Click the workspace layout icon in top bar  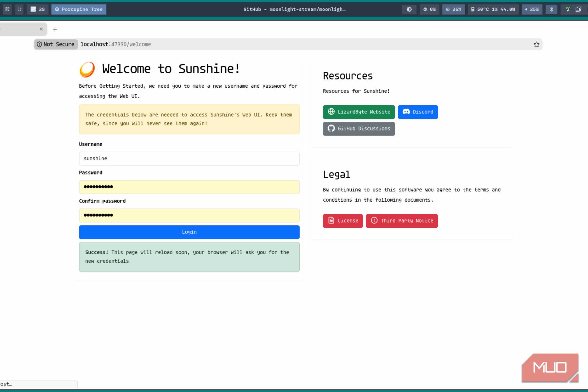pyautogui.click(x=8, y=9)
